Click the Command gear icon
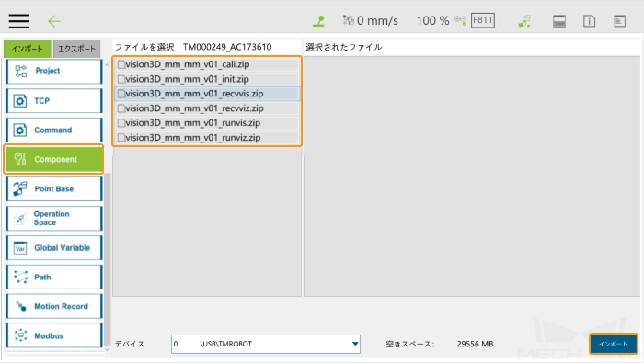The image size is (644, 363). (x=20, y=130)
